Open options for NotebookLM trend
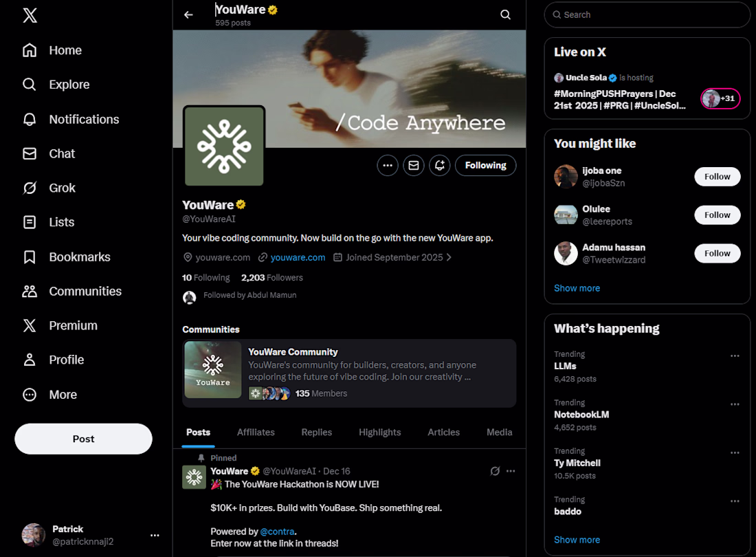The width and height of the screenshot is (756, 557). [x=735, y=404]
